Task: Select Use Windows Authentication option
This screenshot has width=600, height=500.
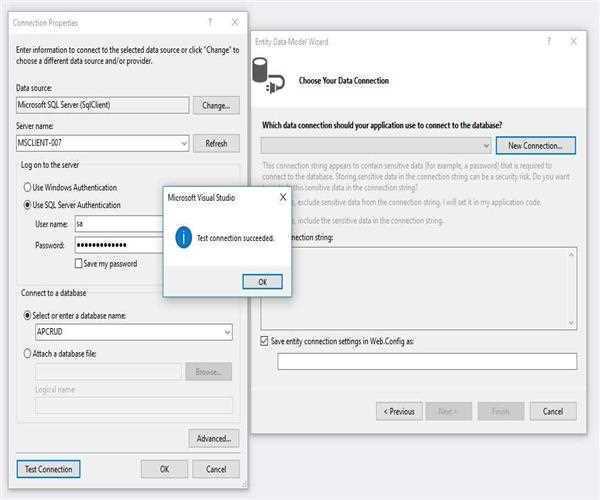Action: pyautogui.click(x=27, y=187)
